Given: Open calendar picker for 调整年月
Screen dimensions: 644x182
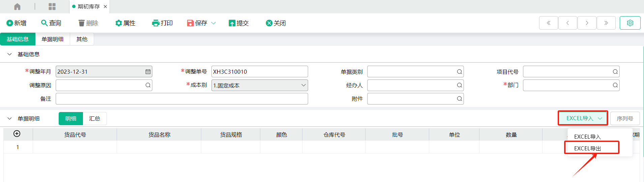Looking at the screenshot, I should 148,72.
